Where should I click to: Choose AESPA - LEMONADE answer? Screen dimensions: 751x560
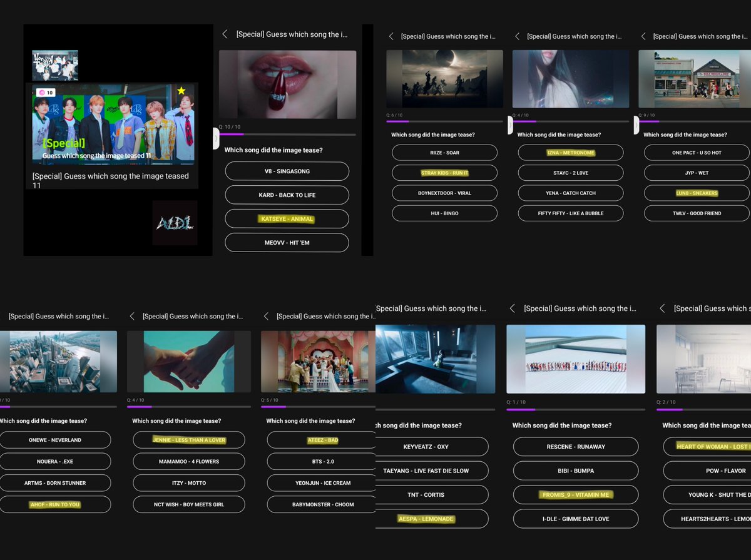coord(432,519)
